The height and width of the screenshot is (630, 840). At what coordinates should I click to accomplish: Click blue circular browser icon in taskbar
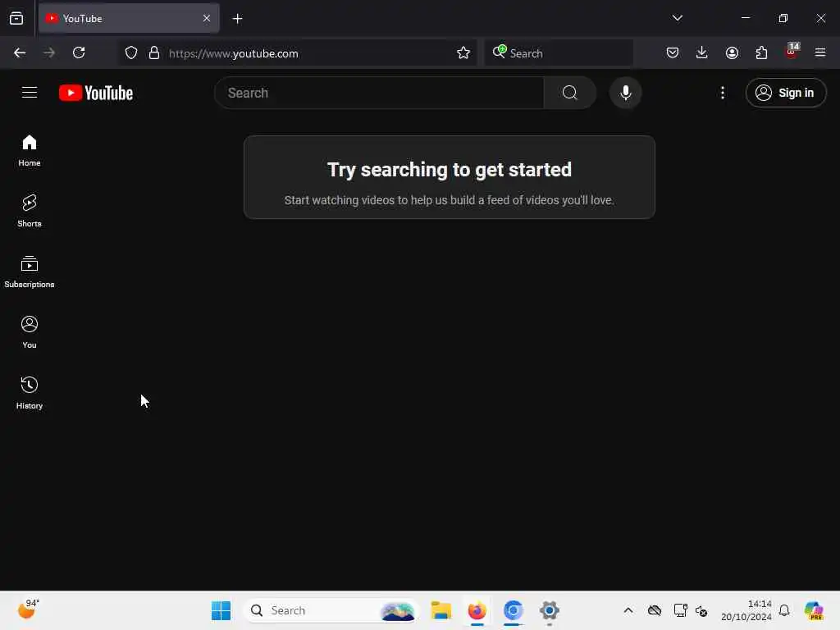[514, 610]
